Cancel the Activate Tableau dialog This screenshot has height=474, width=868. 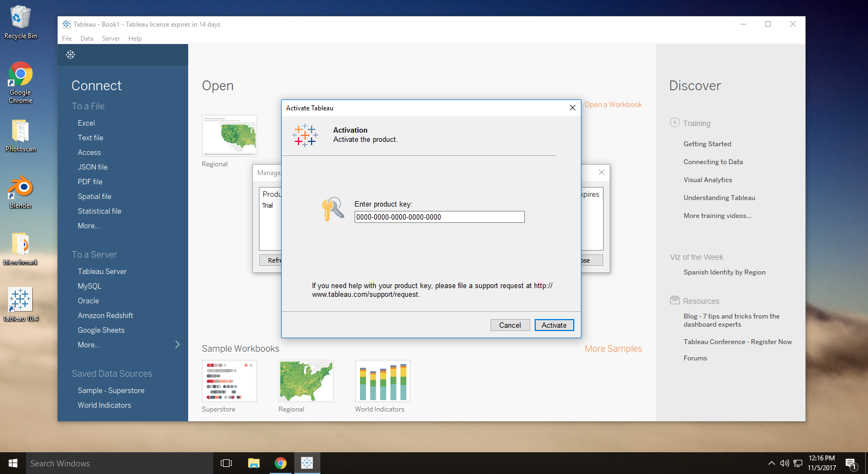tap(510, 325)
